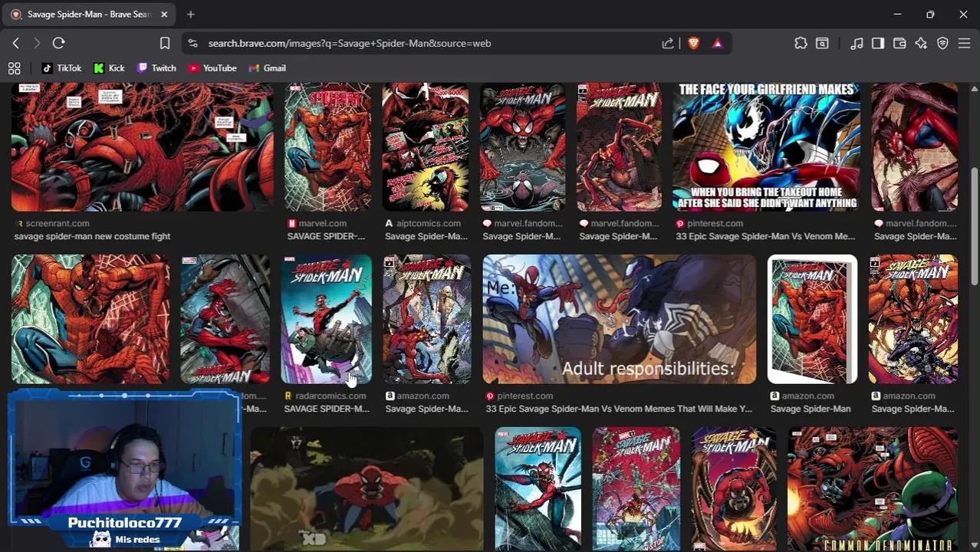This screenshot has height=552, width=980.
Task: Open the apps grid in bookmarks bar
Action: [14, 68]
